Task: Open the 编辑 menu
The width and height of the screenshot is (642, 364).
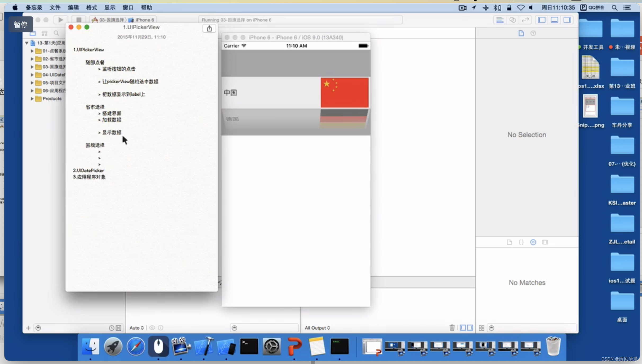Action: (x=73, y=7)
